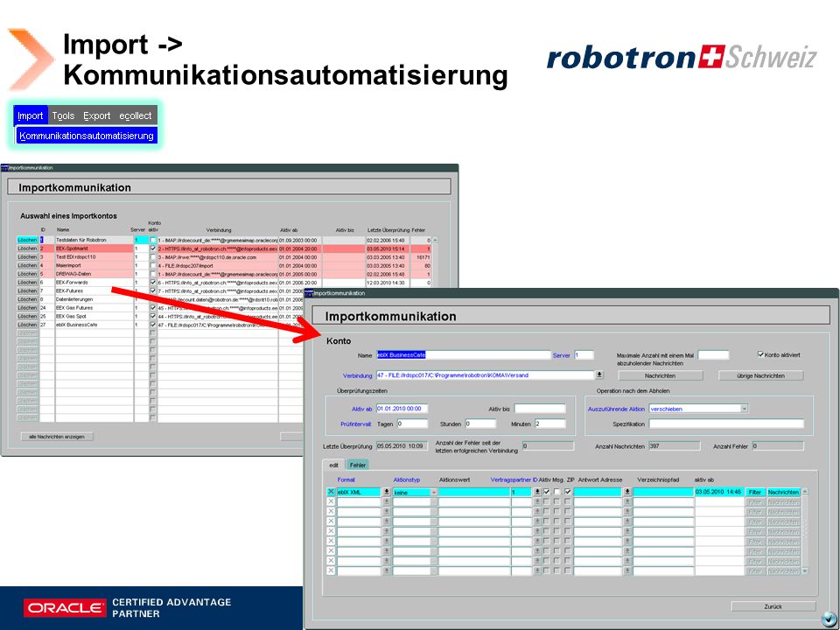Click Löschen for the EEX-Spotmarkt account

pos(27,248)
